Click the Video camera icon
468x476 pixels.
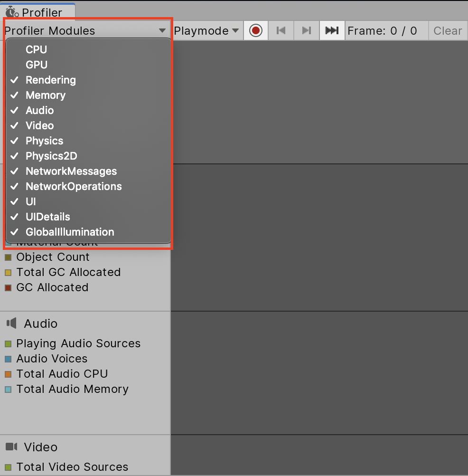[11, 447]
